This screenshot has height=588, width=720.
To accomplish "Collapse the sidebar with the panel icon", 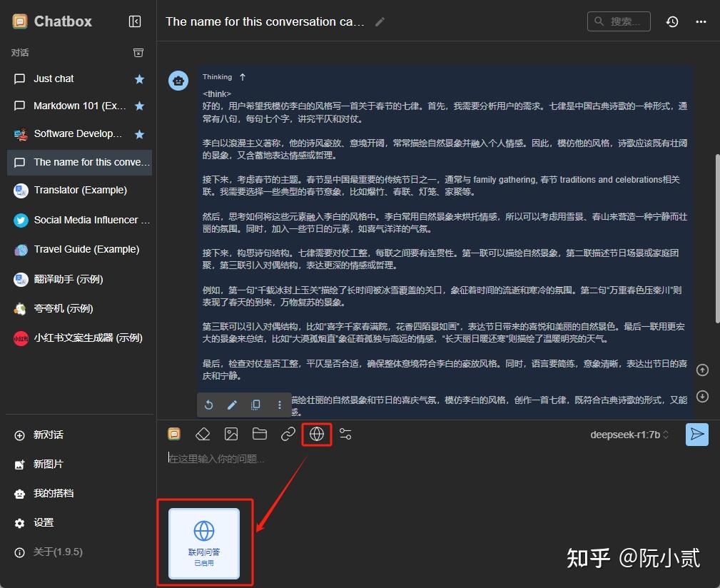I will pyautogui.click(x=135, y=21).
